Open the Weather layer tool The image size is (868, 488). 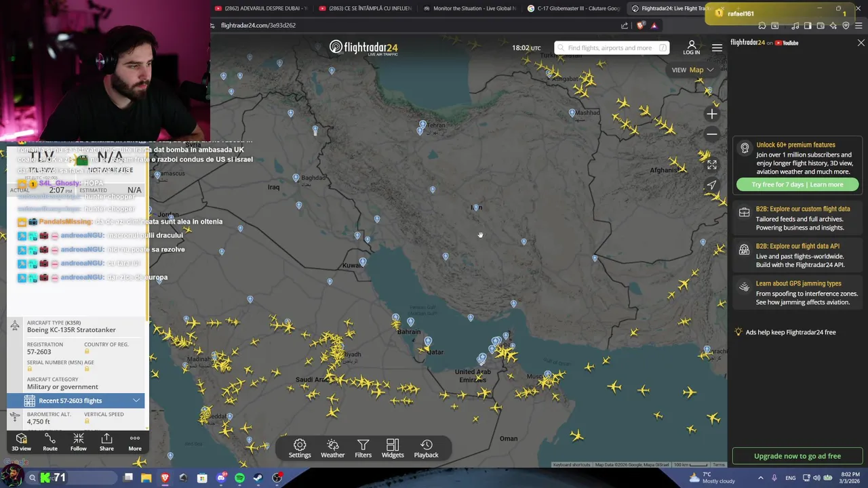click(332, 448)
